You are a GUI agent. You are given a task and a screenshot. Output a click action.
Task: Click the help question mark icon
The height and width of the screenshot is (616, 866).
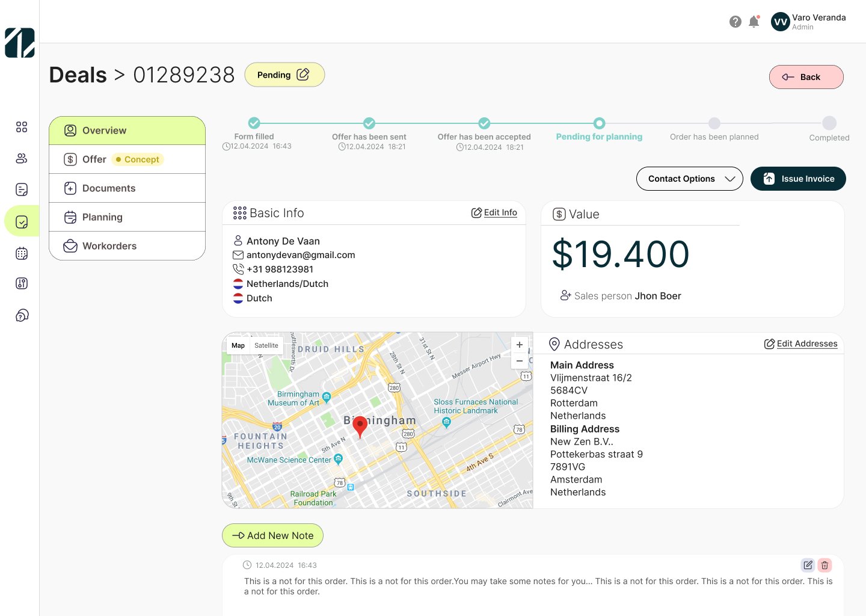coord(735,22)
